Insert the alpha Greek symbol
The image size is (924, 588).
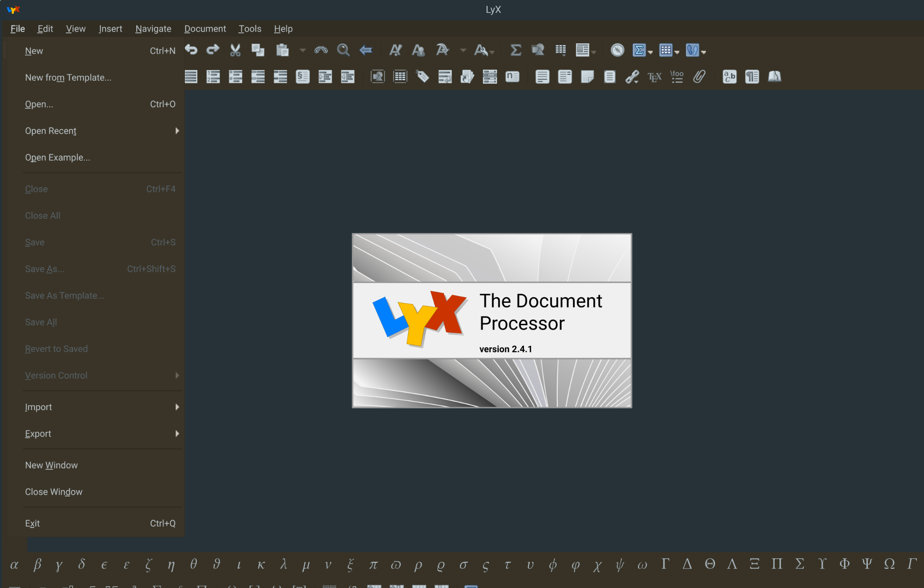tap(14, 564)
